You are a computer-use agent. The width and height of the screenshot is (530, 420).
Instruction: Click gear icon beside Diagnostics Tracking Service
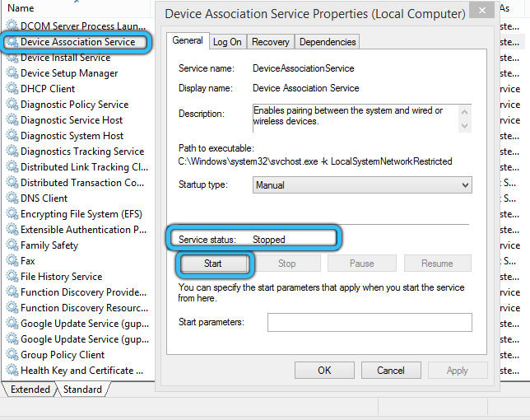[12, 151]
